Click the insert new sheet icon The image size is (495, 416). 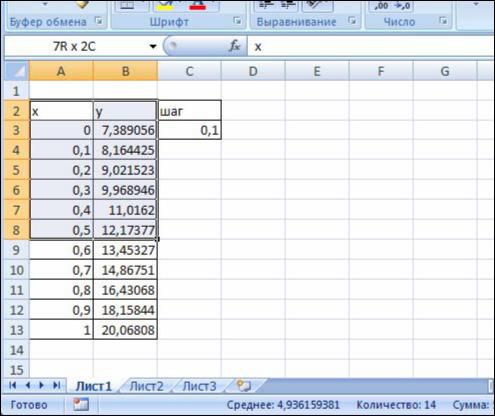tap(244, 386)
